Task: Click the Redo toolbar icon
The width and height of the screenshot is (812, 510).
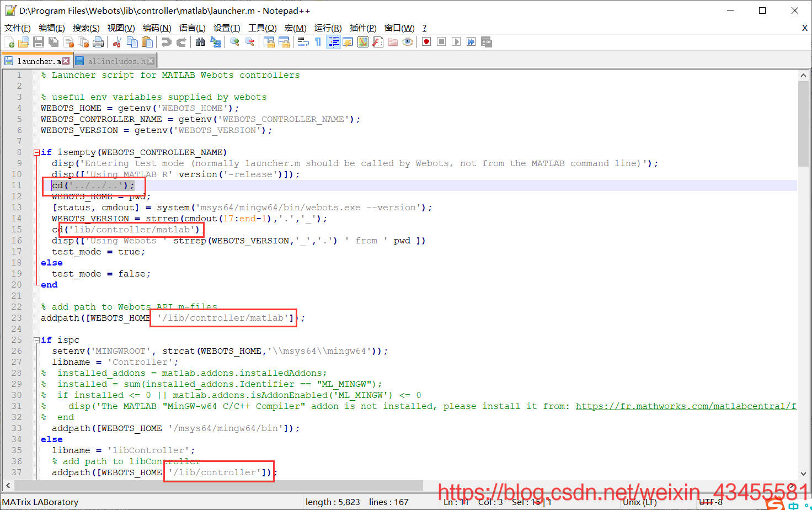Action: (x=181, y=42)
